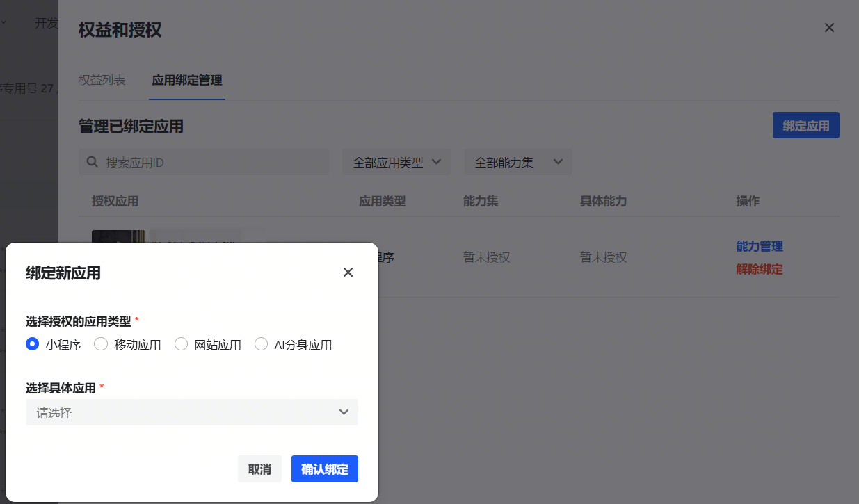Select the 小程序 radio option
This screenshot has height=504, width=859.
pos(32,344)
